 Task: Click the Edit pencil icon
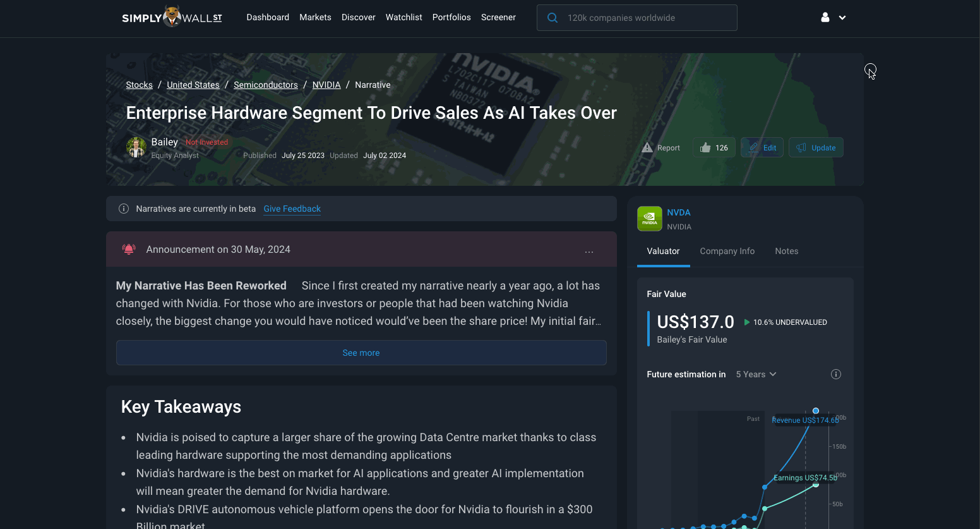(x=754, y=148)
